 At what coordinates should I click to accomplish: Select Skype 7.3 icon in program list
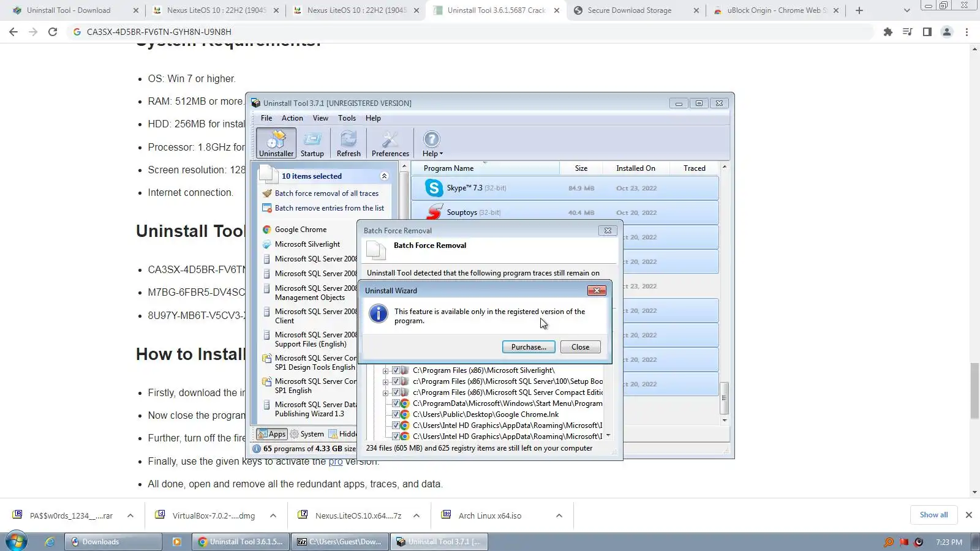(x=434, y=188)
